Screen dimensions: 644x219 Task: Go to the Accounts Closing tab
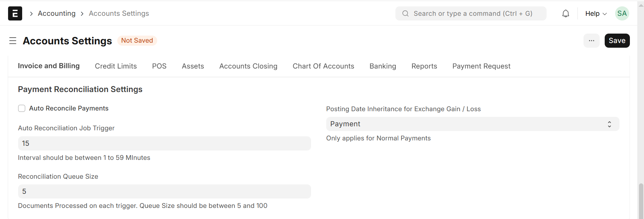click(x=248, y=66)
